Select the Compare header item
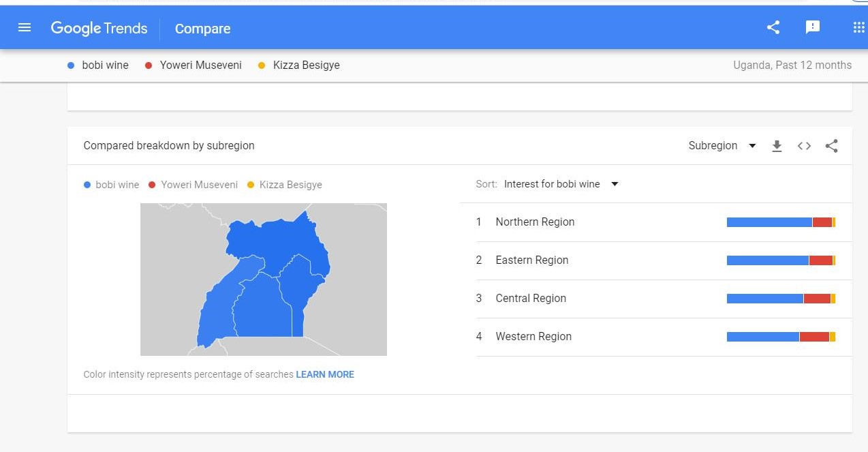Image resolution: width=868 pixels, height=452 pixels. [202, 29]
